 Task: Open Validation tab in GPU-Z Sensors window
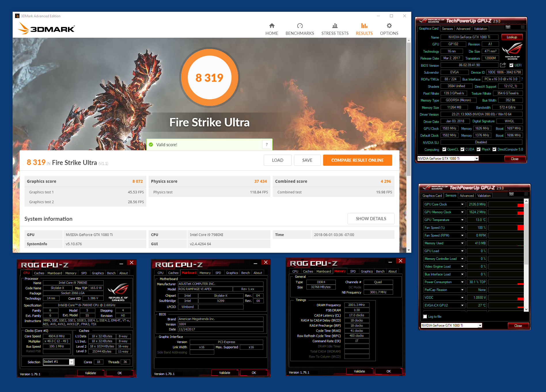pyautogui.click(x=484, y=196)
